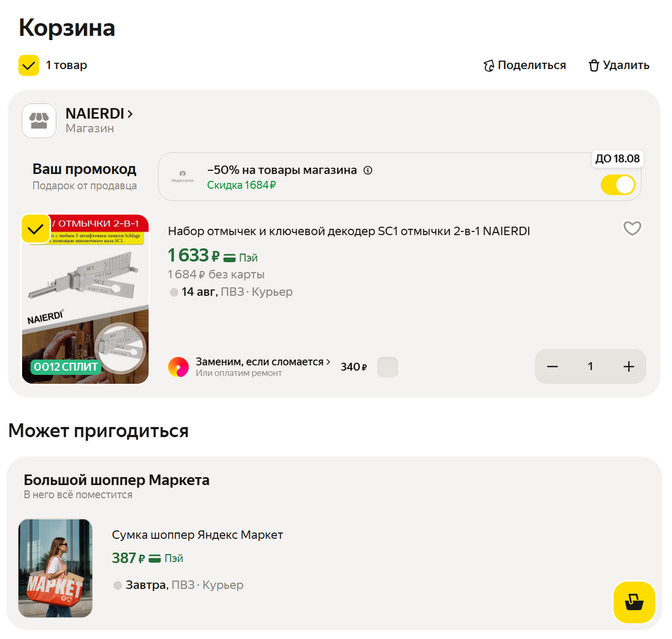Add shopper bag with yellow cart icon
This screenshot has height=639, width=672.
(x=634, y=602)
